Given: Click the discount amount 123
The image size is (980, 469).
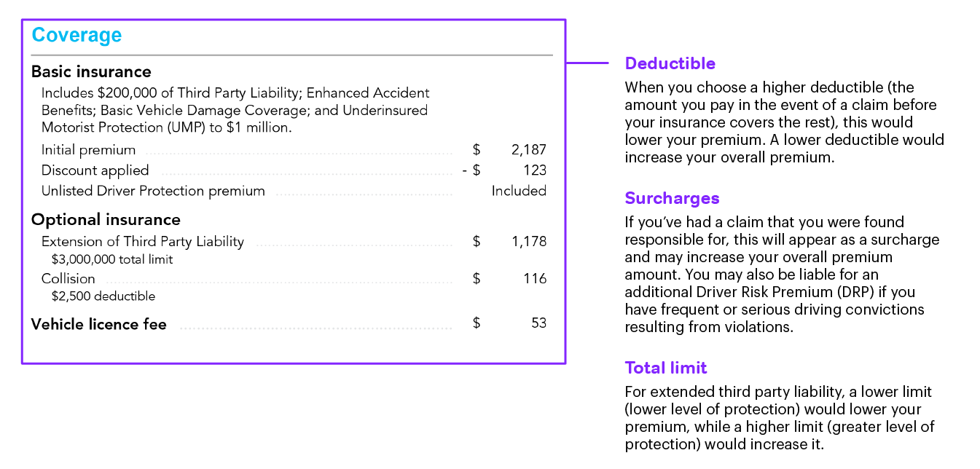Looking at the screenshot, I should [535, 170].
